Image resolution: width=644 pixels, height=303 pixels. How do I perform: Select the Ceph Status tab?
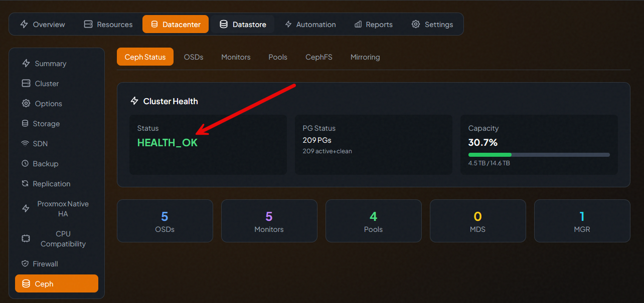145,57
